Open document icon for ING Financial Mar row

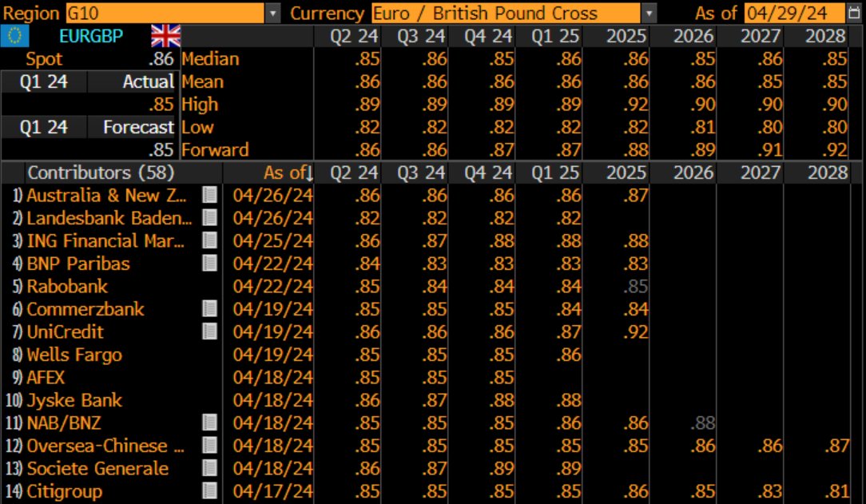coord(210,240)
